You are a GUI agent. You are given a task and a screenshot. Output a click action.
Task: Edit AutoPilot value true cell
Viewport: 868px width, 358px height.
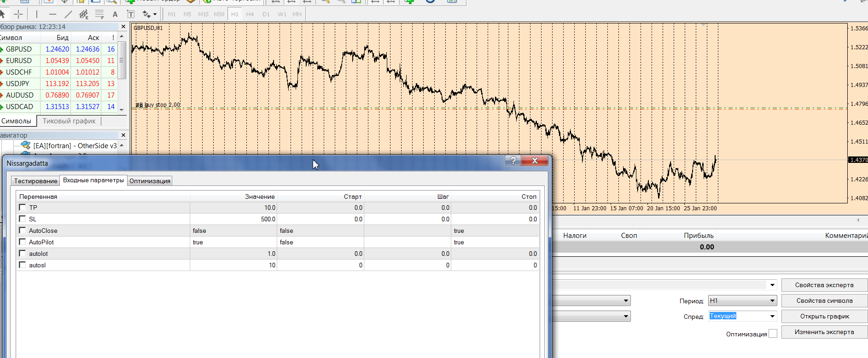coord(233,242)
